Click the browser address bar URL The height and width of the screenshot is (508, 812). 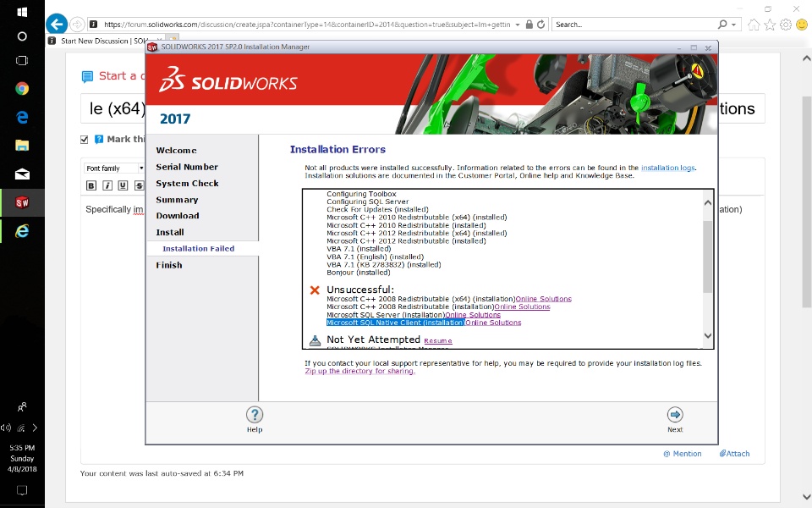306,25
